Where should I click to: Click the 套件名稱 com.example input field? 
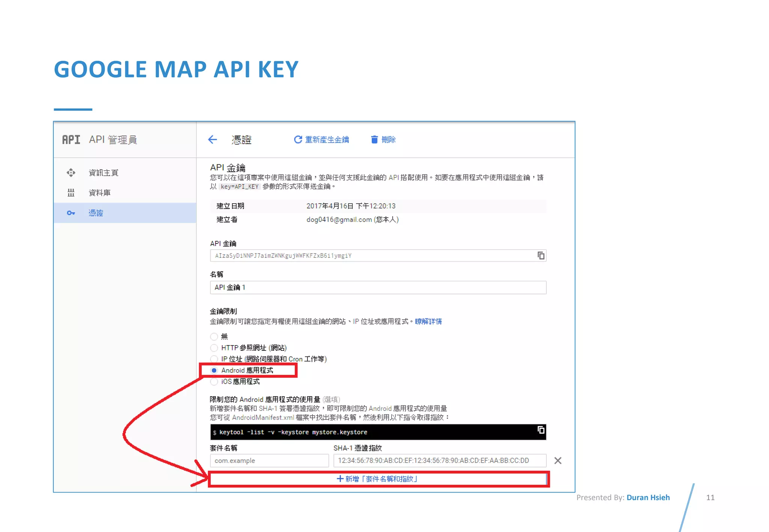(269, 461)
